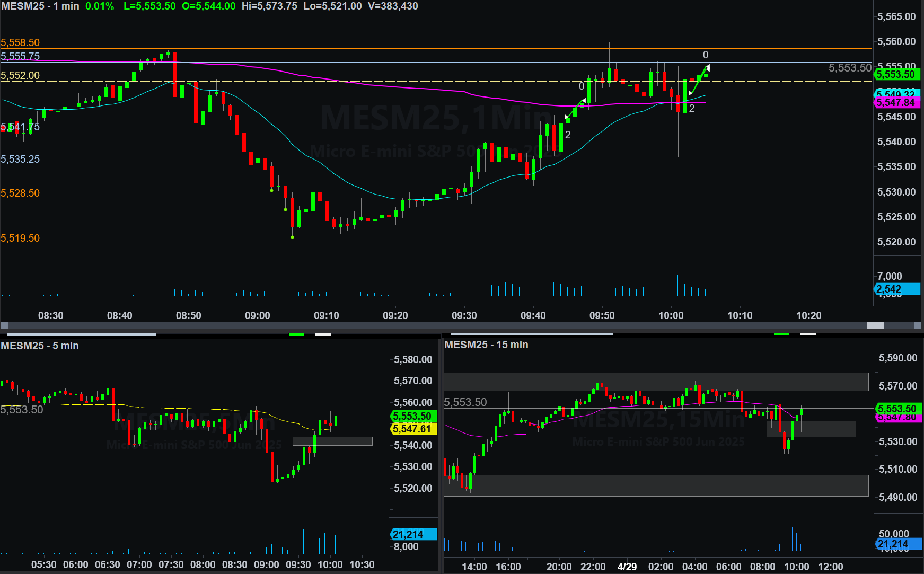Click the 4/29 date label on the 15-min time axis
The height and width of the screenshot is (574, 924).
click(x=627, y=567)
